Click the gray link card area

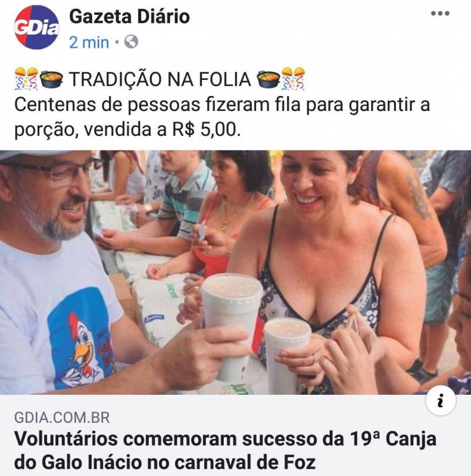(235, 435)
